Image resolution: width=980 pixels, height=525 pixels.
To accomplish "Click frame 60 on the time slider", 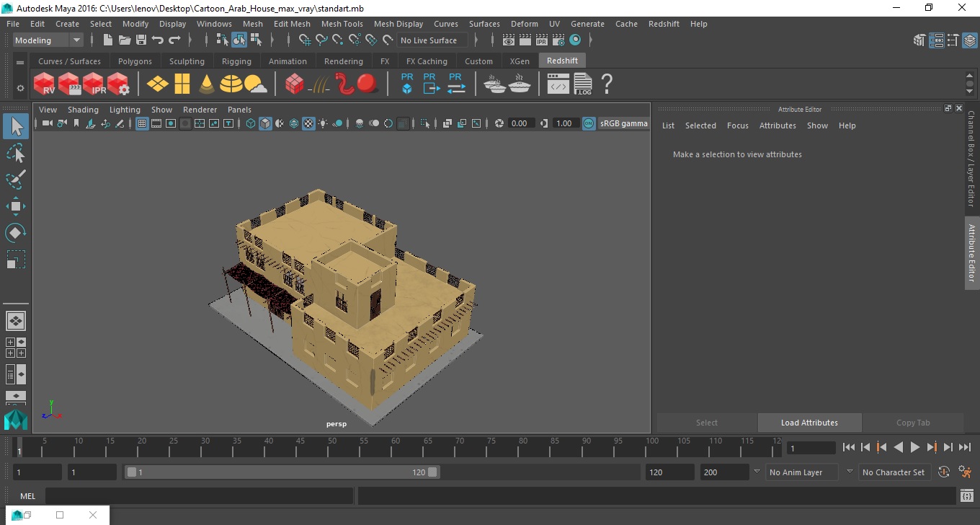I will click(x=392, y=447).
